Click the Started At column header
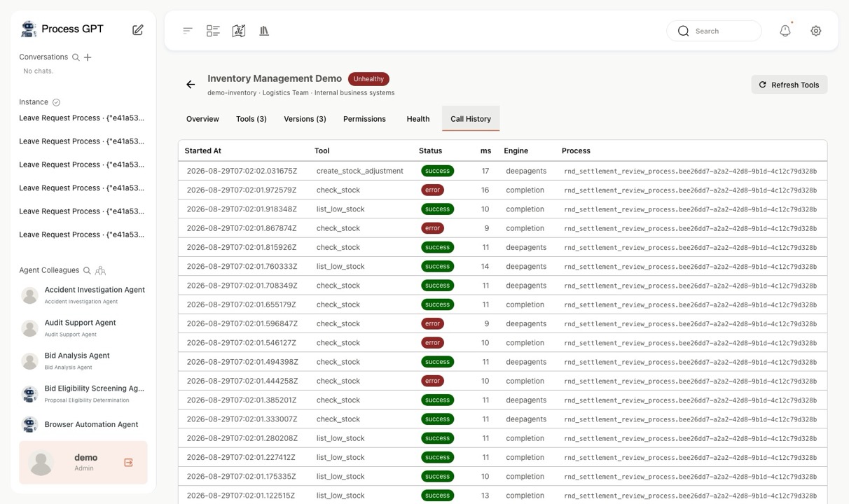This screenshot has width=849, height=504. click(203, 150)
